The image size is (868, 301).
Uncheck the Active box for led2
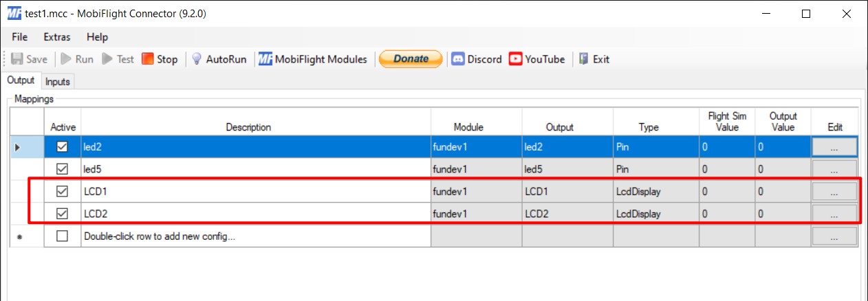(63, 146)
